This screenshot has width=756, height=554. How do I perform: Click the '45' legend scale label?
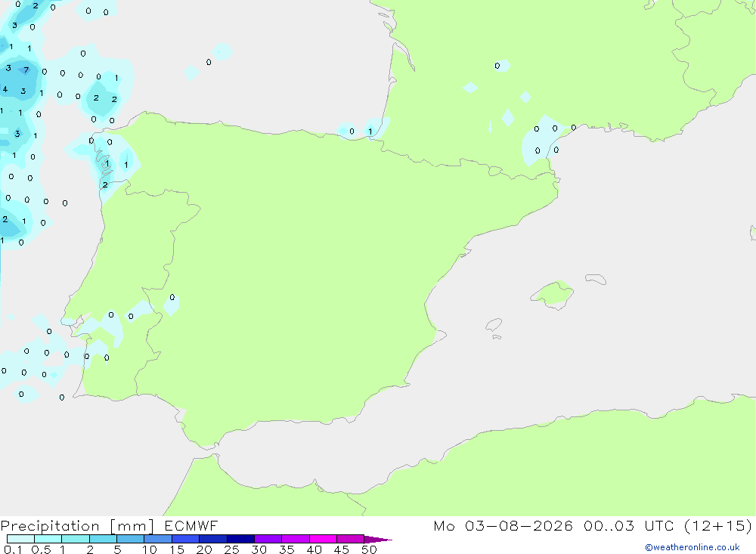click(342, 549)
